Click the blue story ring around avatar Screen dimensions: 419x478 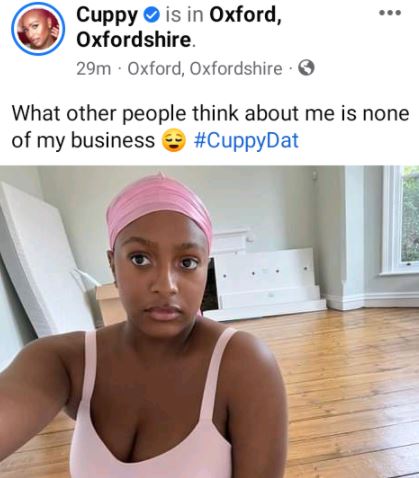tap(37, 29)
